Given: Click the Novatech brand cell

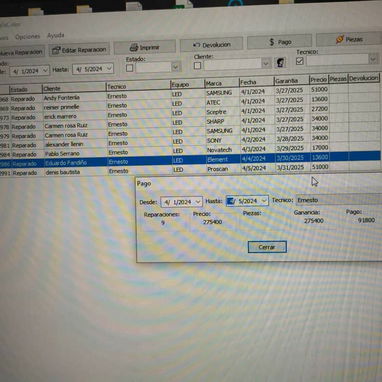Looking at the screenshot, I should tap(222, 150).
